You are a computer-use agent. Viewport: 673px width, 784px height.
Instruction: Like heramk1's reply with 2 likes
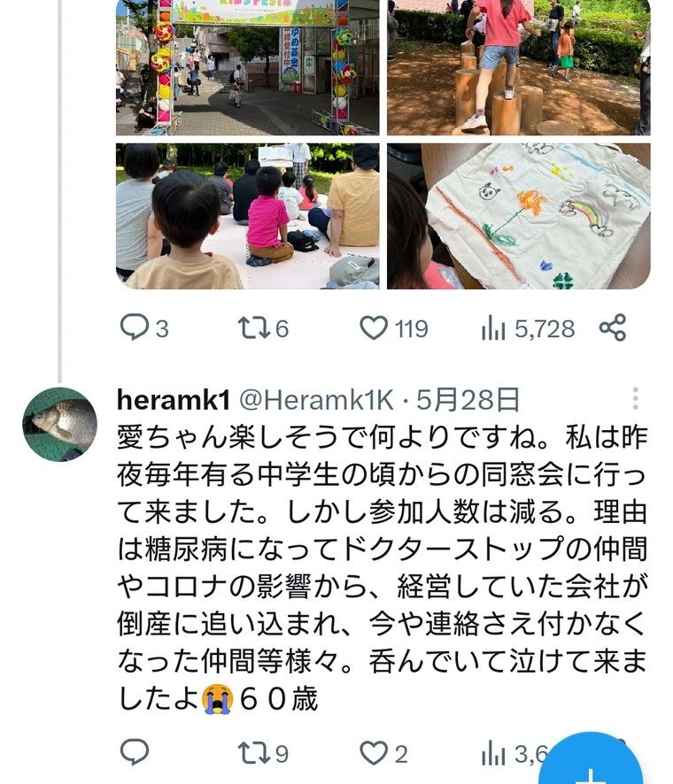[383, 753]
